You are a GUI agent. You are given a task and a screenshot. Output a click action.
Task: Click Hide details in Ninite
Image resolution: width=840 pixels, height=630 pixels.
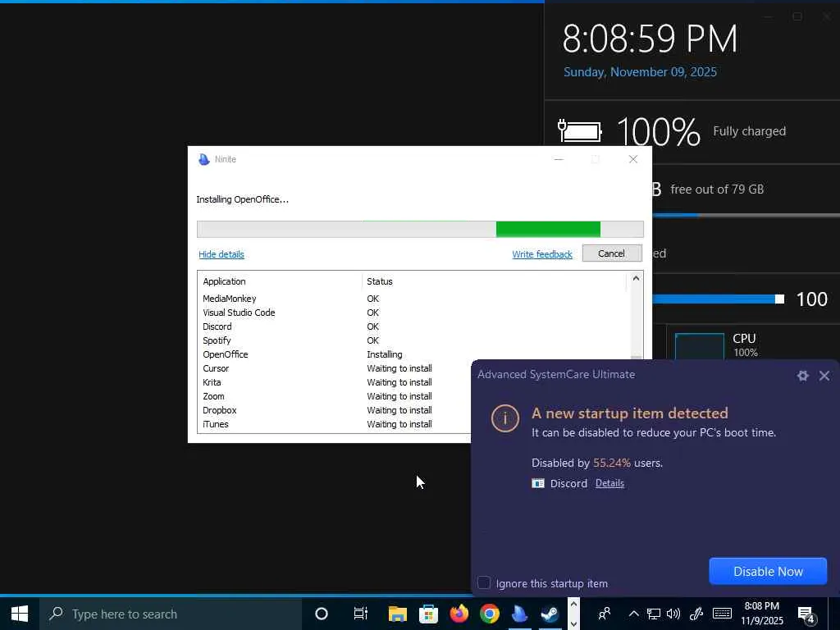click(x=221, y=254)
